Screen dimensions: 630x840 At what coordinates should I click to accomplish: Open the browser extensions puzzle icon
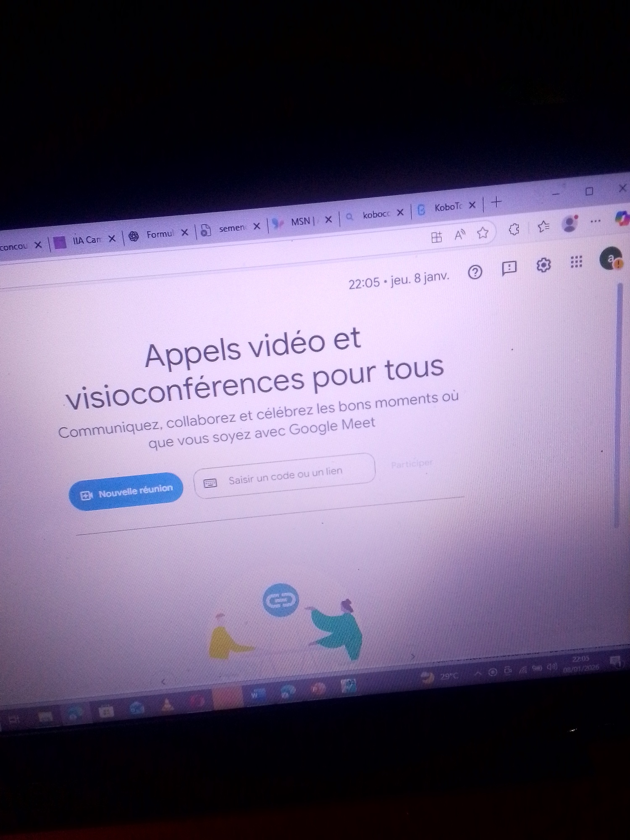pyautogui.click(x=514, y=229)
